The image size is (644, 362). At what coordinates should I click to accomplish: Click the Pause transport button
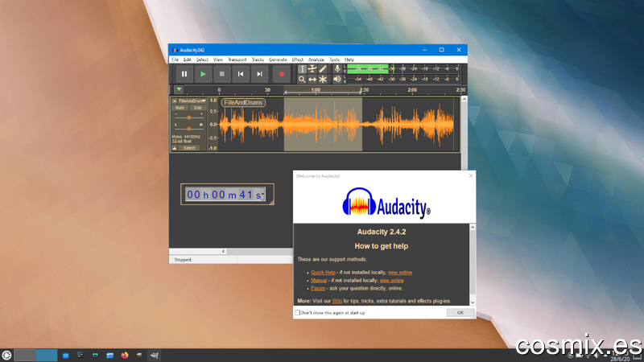[184, 74]
